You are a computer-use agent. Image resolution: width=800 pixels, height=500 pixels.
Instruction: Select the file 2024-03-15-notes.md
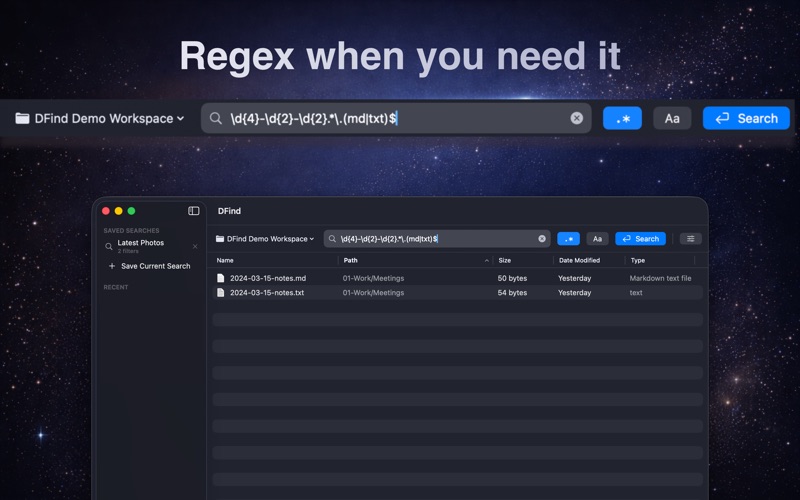tap(268, 278)
